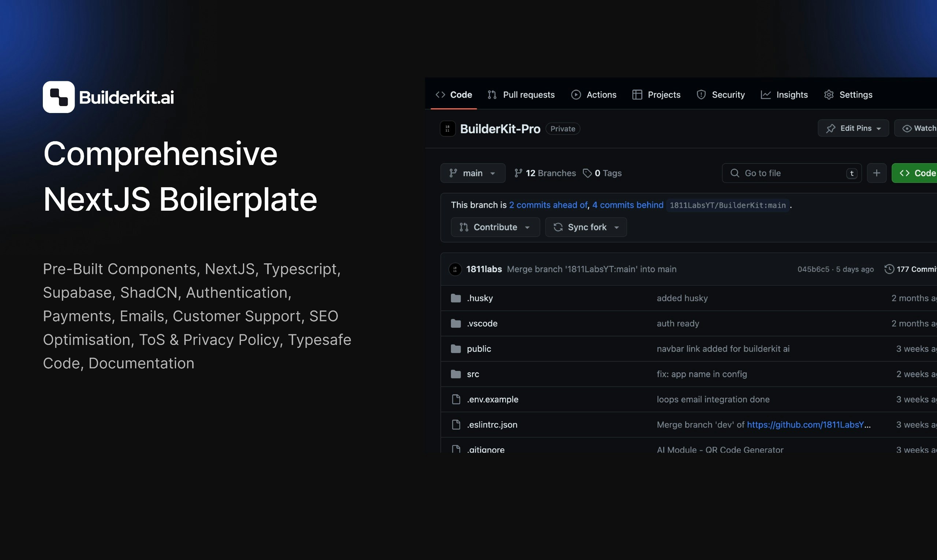
Task: Click the 1811labs commit author avatar
Action: tap(455, 269)
